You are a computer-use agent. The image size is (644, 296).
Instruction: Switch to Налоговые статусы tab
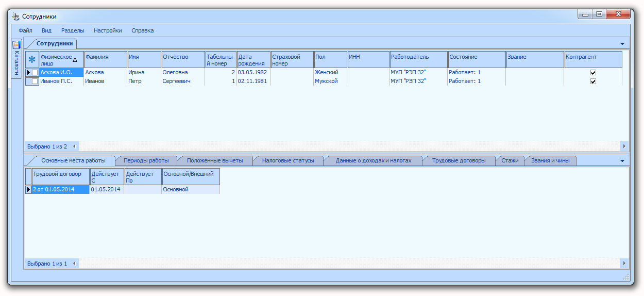tap(288, 160)
